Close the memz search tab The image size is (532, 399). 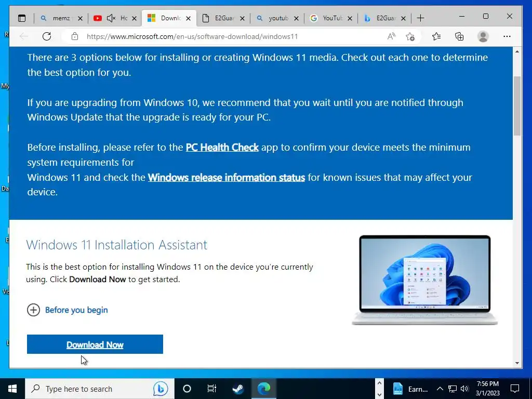80,18
